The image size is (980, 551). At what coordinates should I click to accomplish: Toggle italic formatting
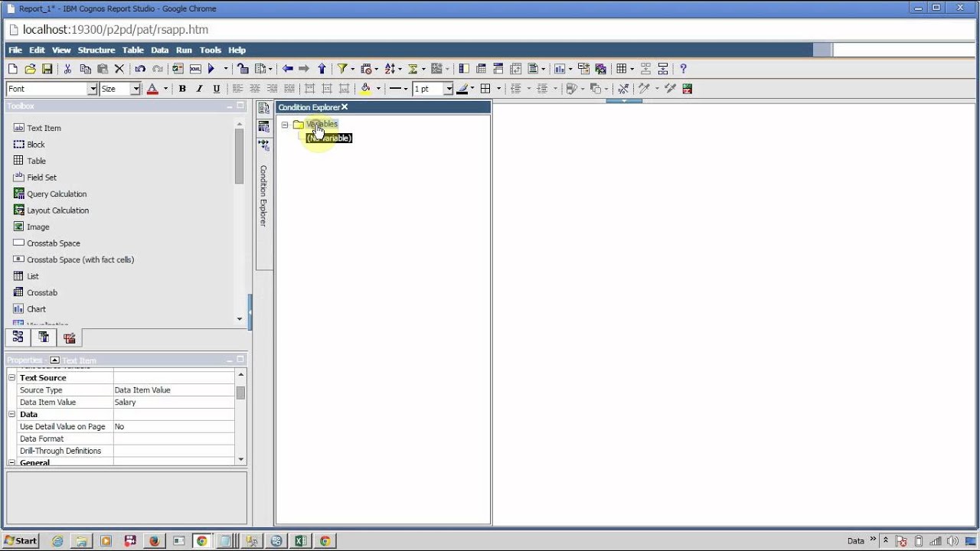click(199, 89)
